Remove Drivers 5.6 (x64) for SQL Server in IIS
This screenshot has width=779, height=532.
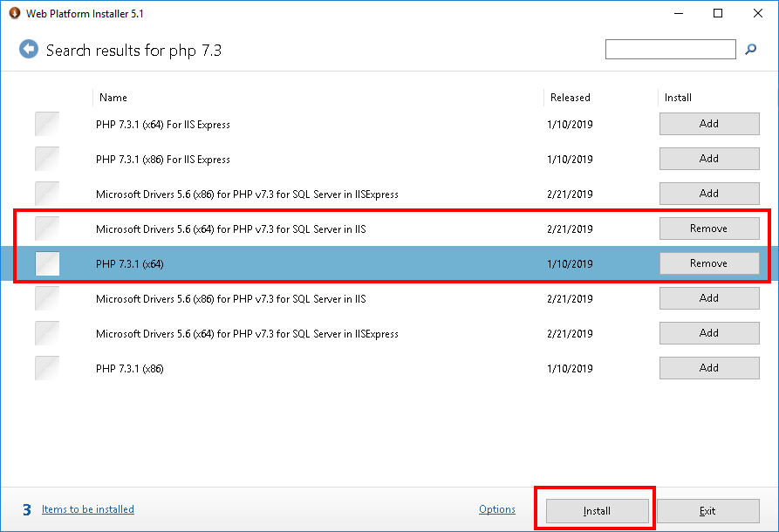point(709,228)
